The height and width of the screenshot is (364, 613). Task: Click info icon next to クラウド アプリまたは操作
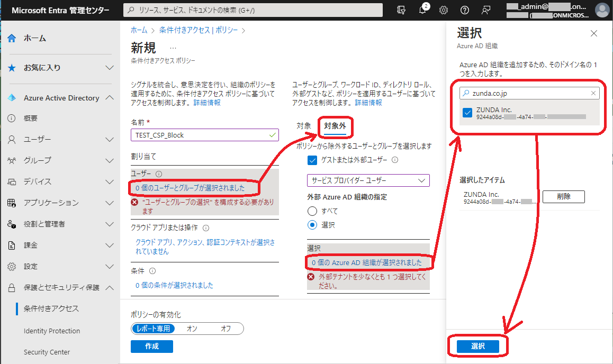[x=206, y=228]
